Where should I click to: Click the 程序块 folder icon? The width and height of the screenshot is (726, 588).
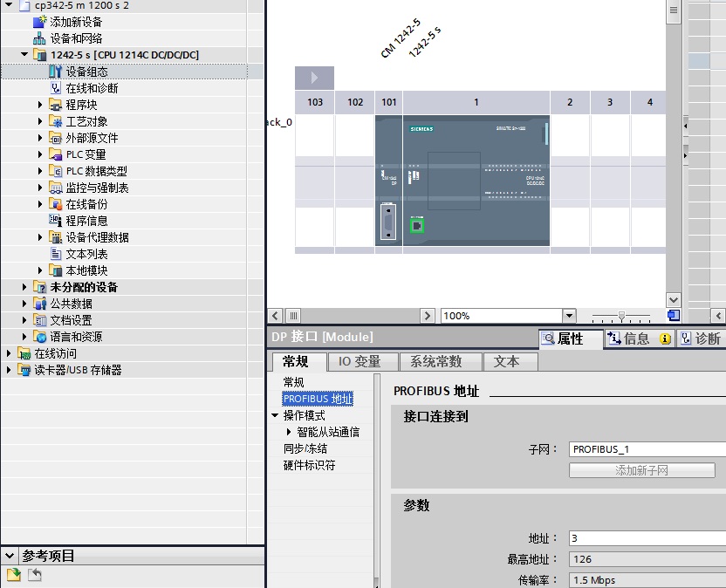(x=56, y=105)
